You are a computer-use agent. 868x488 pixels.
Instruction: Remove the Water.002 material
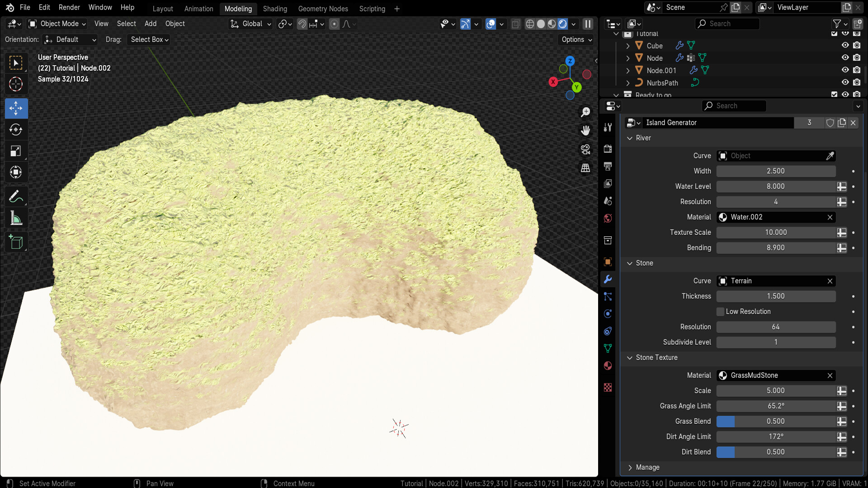830,217
